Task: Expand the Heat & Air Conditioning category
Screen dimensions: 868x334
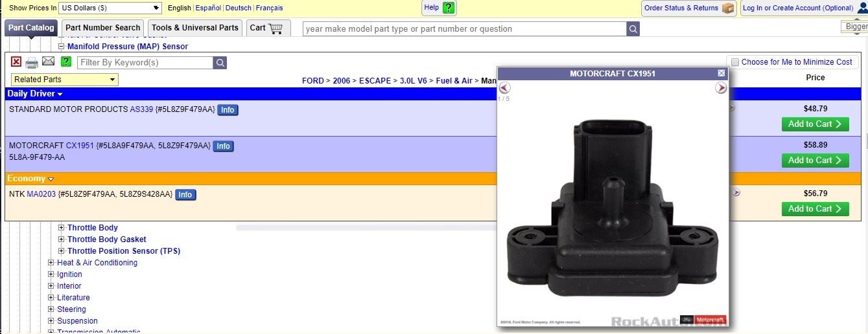Action: [x=51, y=263]
